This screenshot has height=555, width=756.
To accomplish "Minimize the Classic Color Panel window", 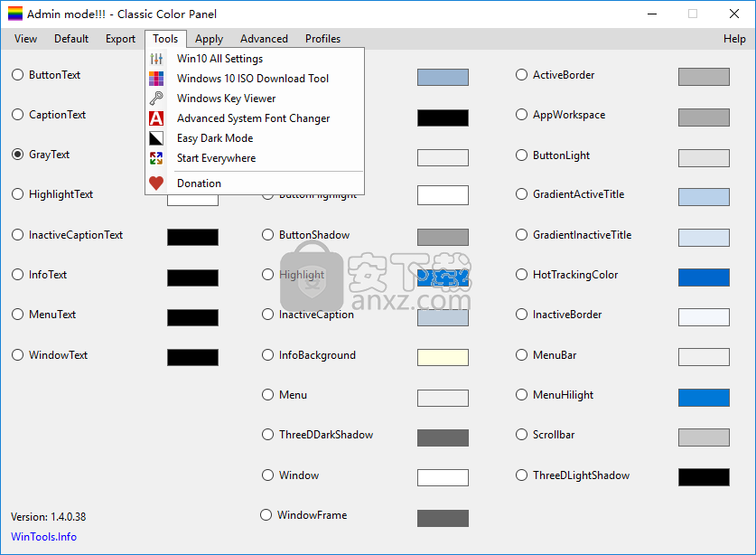I will point(652,14).
